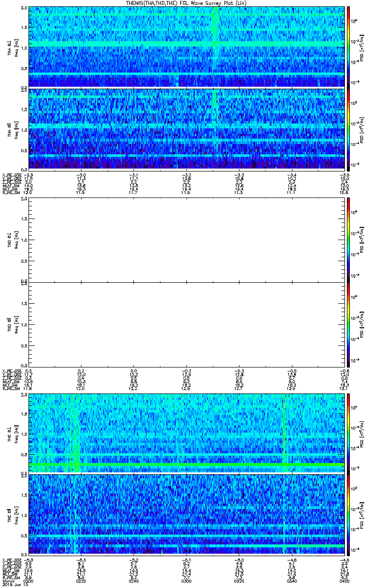The width and height of the screenshot is (368, 588).
Task: Click the THA B-perp freq axis label
Action: [16, 47]
